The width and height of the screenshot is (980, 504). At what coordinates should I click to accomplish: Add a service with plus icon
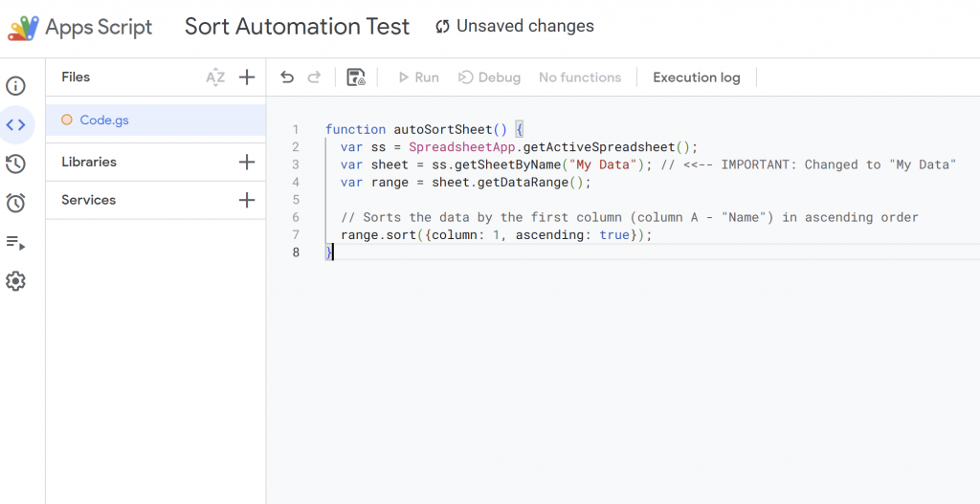click(x=247, y=200)
